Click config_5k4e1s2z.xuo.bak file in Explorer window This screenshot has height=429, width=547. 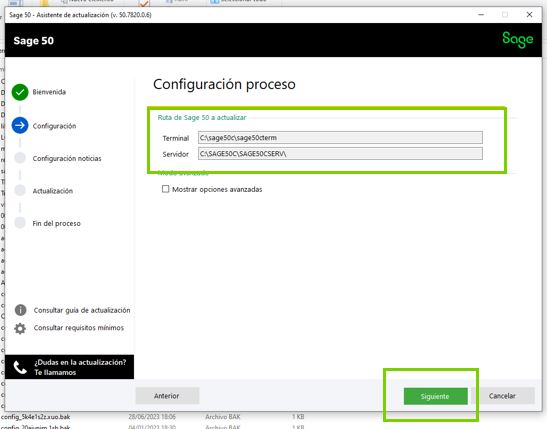point(36,417)
